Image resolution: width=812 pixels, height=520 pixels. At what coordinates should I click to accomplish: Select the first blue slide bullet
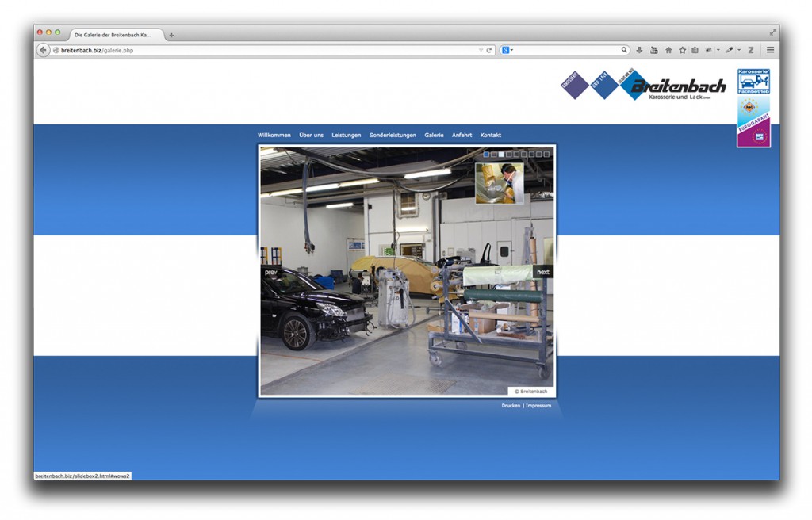(x=486, y=155)
